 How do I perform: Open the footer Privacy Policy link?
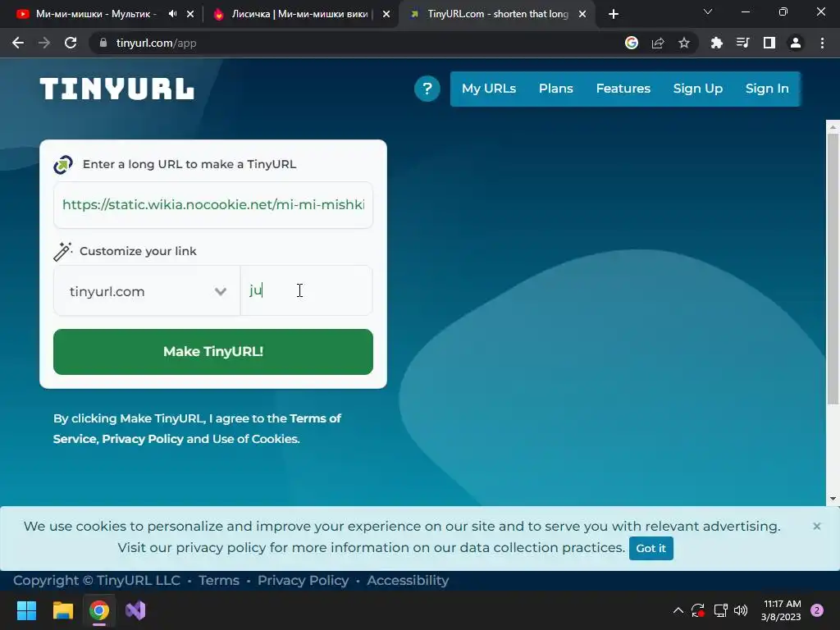point(304,580)
